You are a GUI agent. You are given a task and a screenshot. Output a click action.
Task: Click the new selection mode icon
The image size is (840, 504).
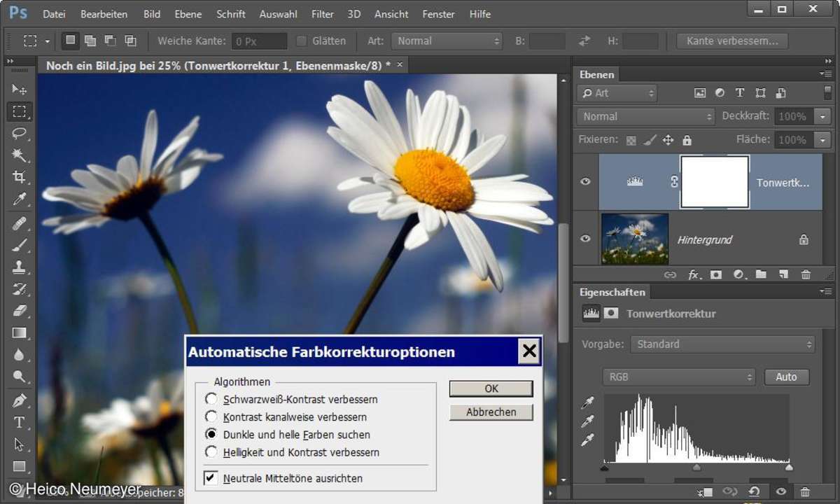pos(70,41)
